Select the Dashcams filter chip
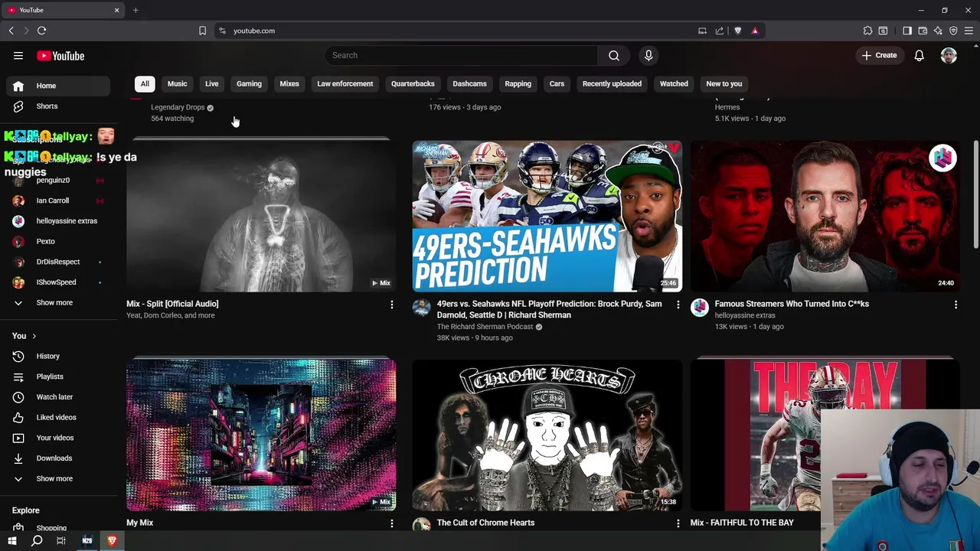The height and width of the screenshot is (551, 980). click(x=469, y=83)
